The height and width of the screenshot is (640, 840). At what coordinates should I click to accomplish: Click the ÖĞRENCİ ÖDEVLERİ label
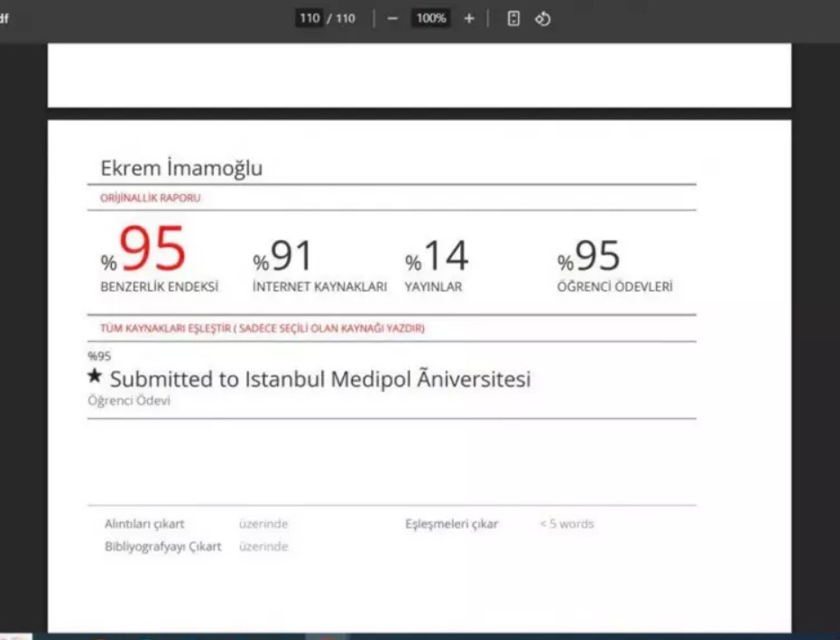(x=614, y=287)
